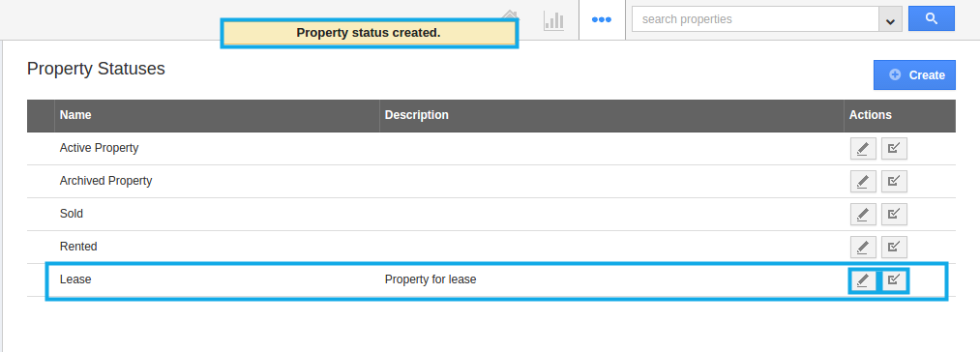Toggle the checkmark icon for Archived Property
This screenshot has width=980, height=352.
(894, 181)
